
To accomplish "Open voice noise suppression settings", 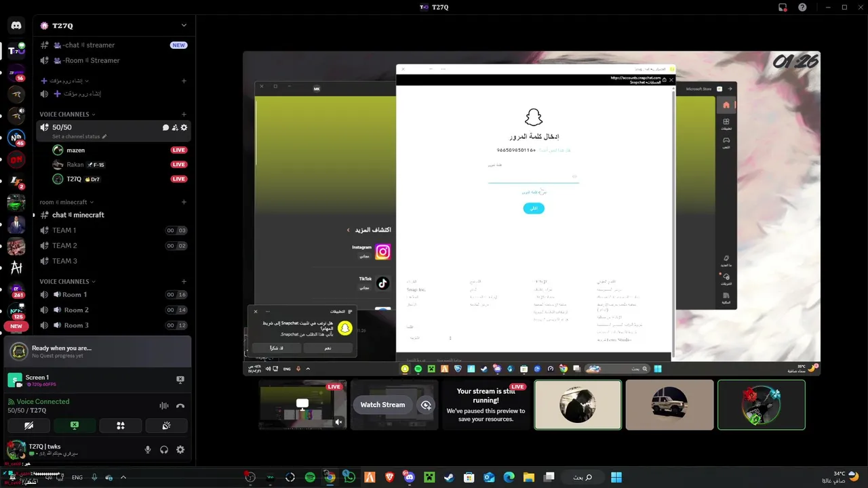I will pyautogui.click(x=164, y=405).
